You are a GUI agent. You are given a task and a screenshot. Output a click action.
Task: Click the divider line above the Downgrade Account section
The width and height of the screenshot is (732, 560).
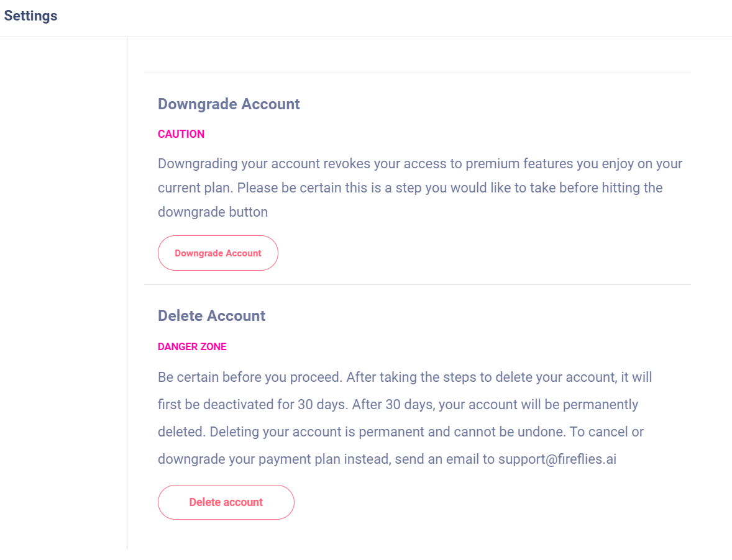(418, 73)
